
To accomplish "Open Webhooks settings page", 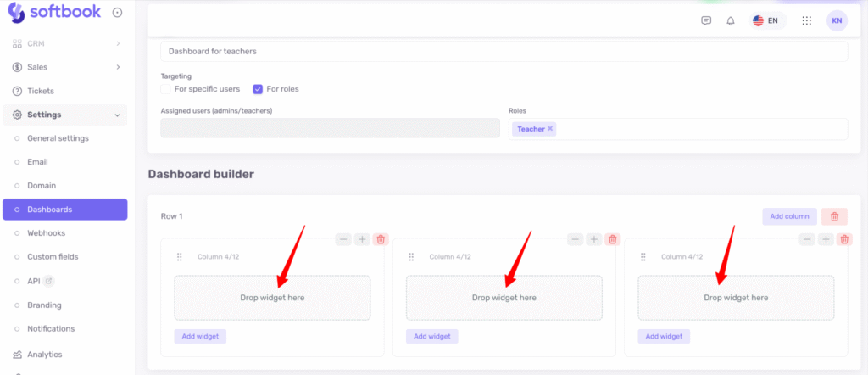I will pyautogui.click(x=46, y=233).
